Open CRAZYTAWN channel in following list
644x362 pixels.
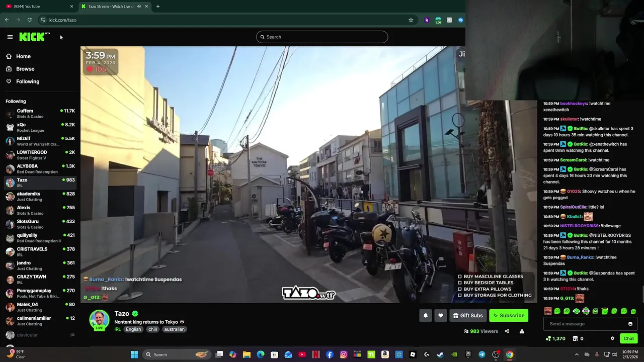pos(40,280)
